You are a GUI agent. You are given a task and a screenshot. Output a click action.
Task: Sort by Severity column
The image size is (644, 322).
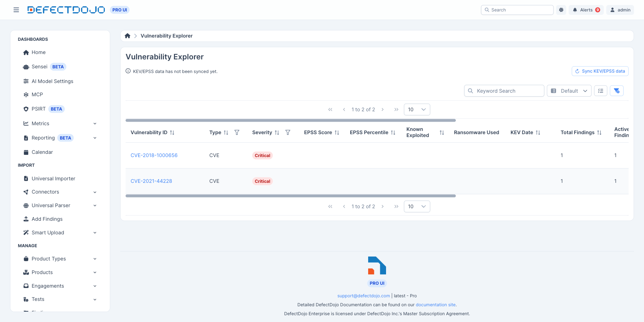tap(277, 132)
